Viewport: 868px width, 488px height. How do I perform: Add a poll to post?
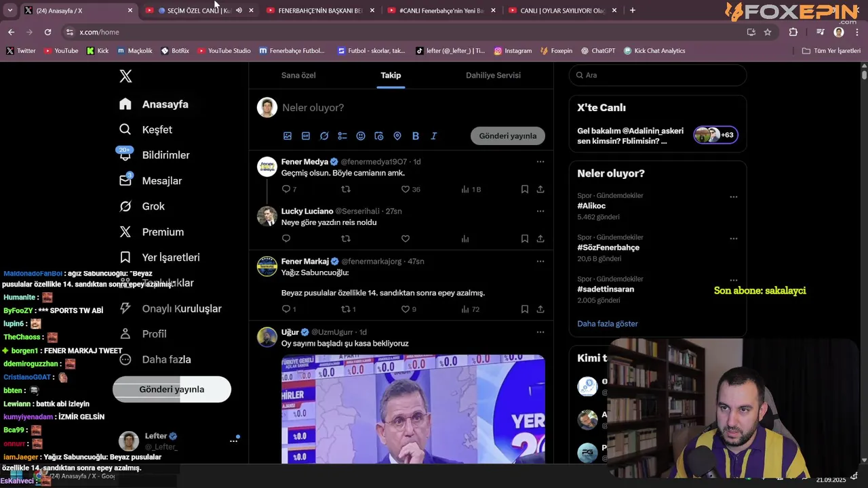pyautogui.click(x=342, y=136)
